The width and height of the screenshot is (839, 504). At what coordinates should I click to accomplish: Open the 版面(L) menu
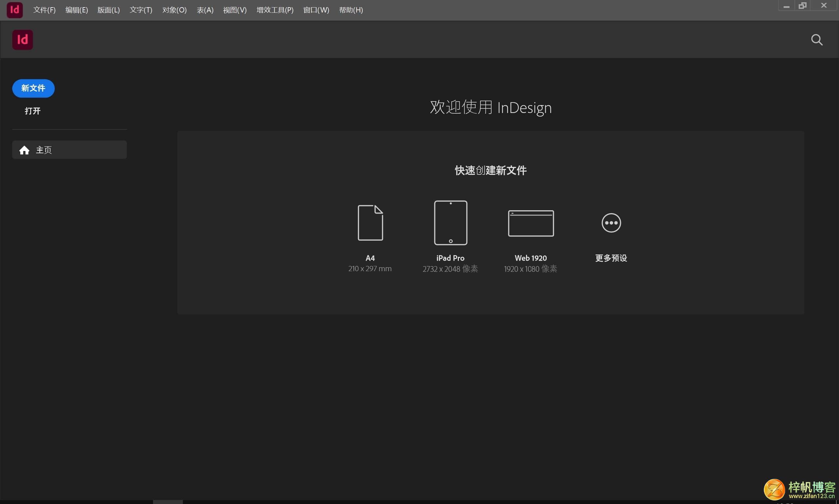[x=108, y=10]
